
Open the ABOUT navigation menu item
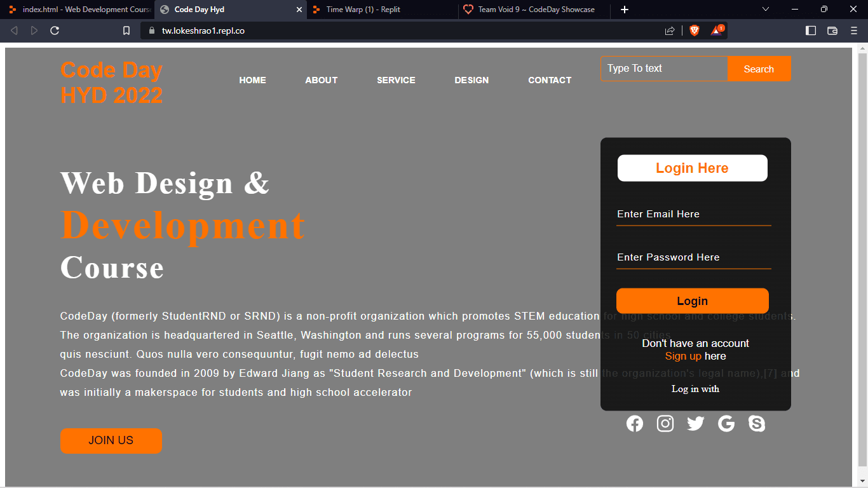pos(321,80)
